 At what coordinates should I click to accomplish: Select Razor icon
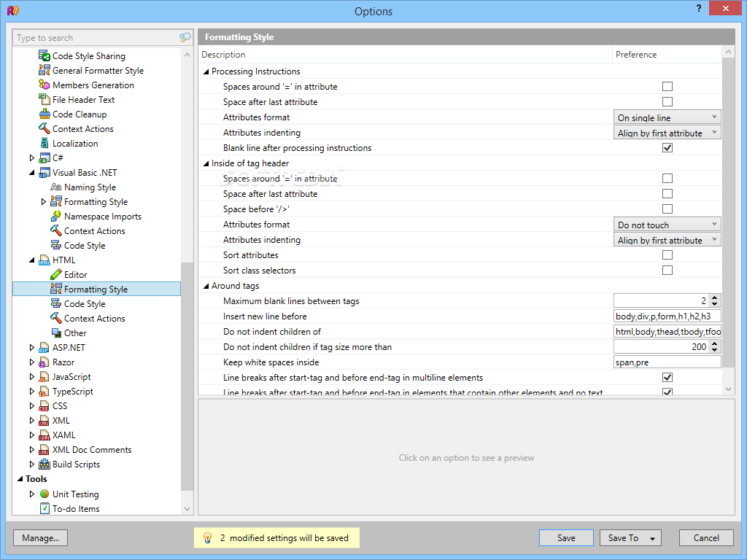pos(44,362)
